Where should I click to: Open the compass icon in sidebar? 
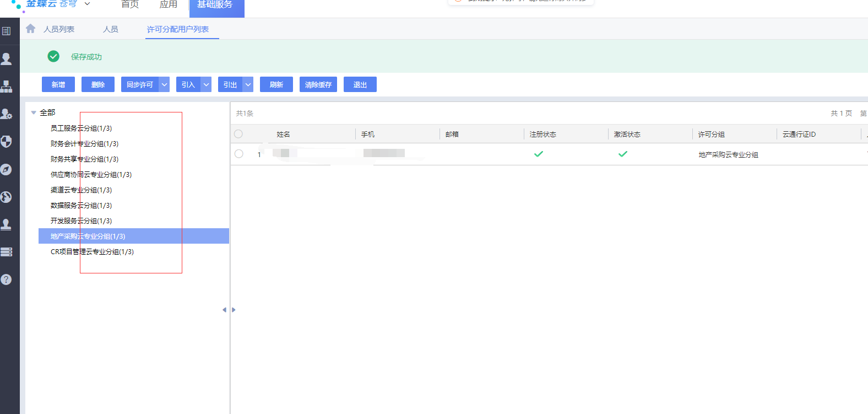(7, 169)
